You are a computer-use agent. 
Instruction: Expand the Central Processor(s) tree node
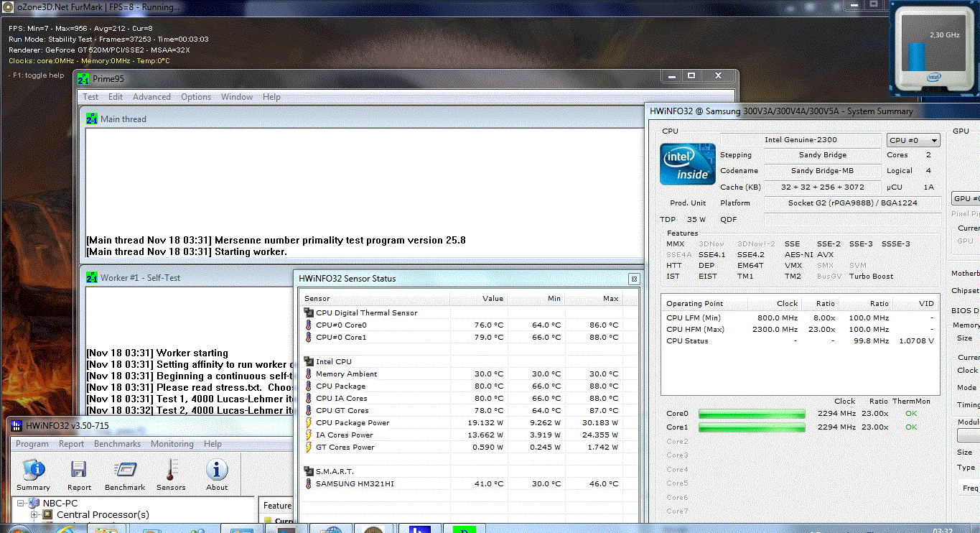coord(34,515)
